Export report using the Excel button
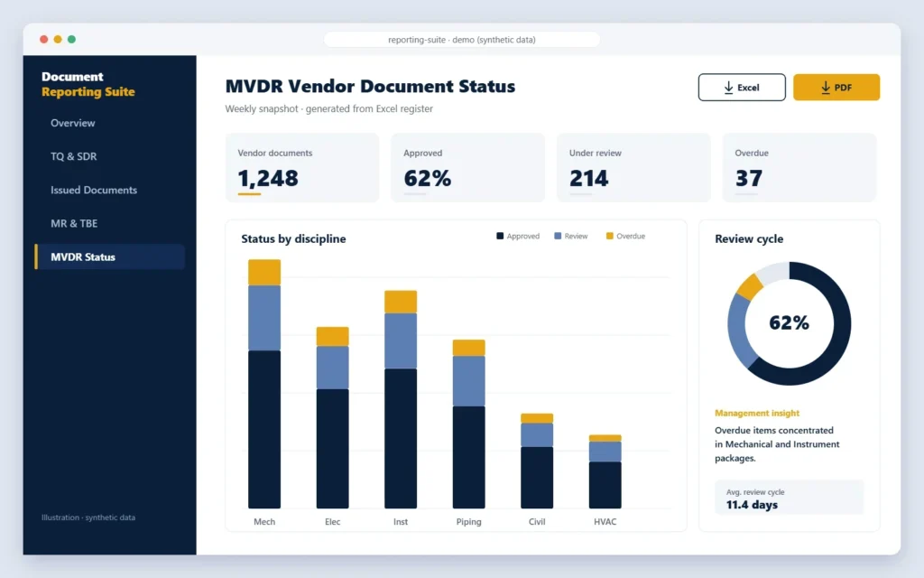This screenshot has height=578, width=924. [x=742, y=88]
